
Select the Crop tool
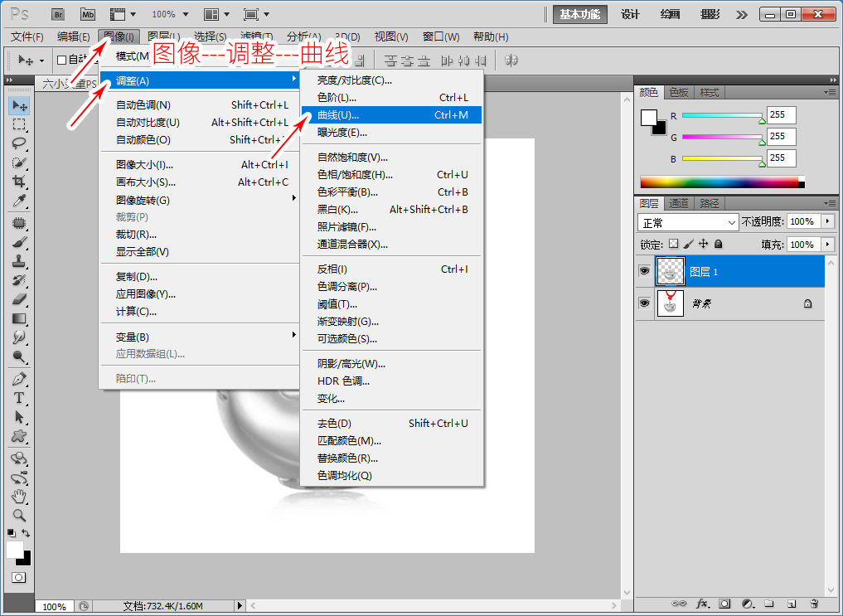tap(19, 181)
